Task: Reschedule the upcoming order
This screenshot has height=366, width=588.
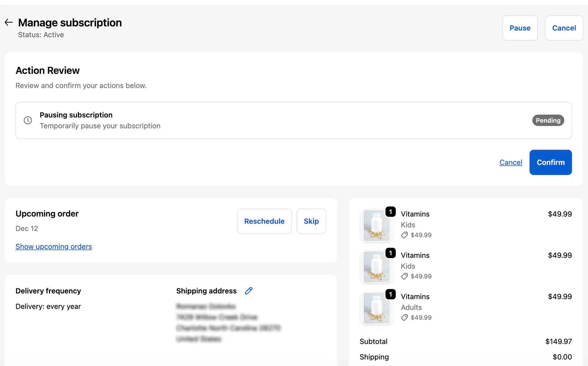Action: tap(264, 221)
